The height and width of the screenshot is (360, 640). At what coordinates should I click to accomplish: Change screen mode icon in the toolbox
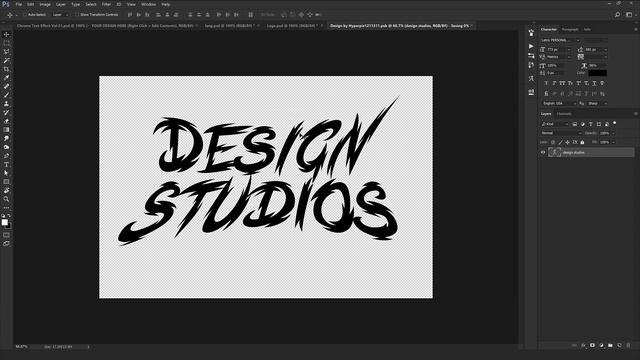pyautogui.click(x=6, y=244)
